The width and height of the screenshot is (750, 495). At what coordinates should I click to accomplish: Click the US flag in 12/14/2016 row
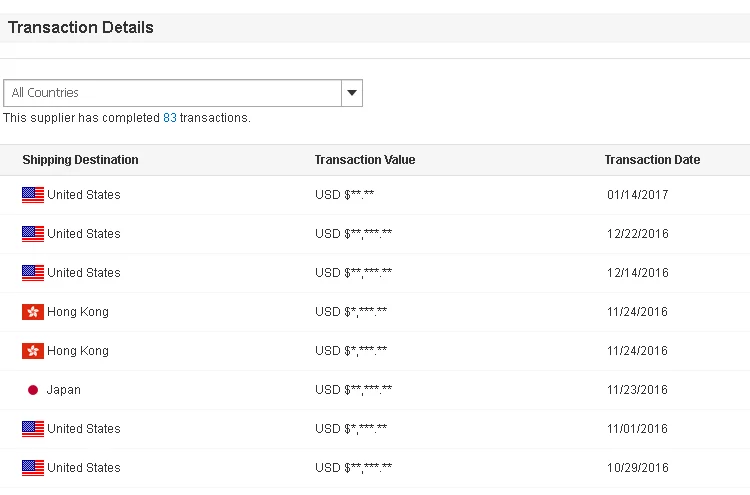click(33, 273)
